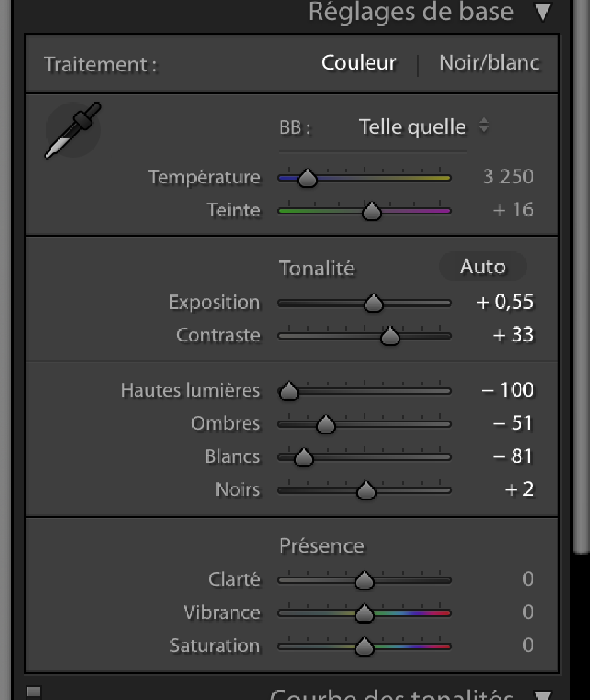Open the BB Telle quelle preset dropdown
This screenshot has width=590, height=700.
(x=423, y=127)
